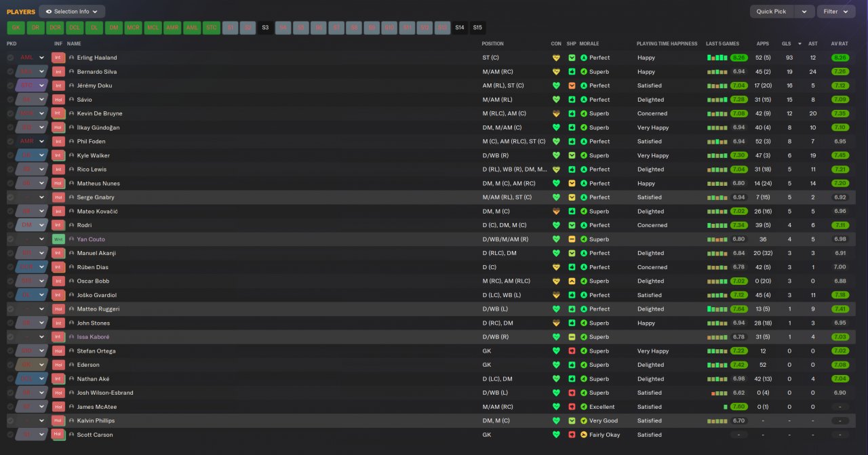Viewport: 868px width, 455px height.
Task: Toggle the picked checkmark for Scott Carson
Action: (10, 435)
